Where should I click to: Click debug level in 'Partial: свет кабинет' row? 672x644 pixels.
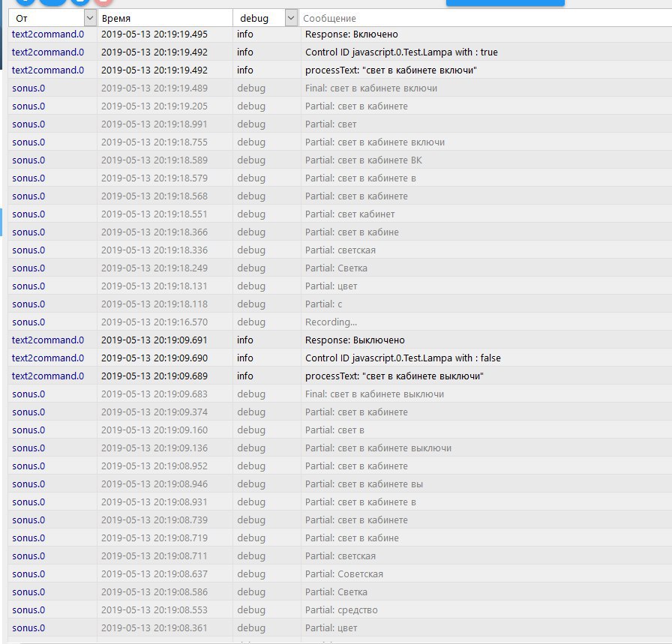[x=251, y=214]
